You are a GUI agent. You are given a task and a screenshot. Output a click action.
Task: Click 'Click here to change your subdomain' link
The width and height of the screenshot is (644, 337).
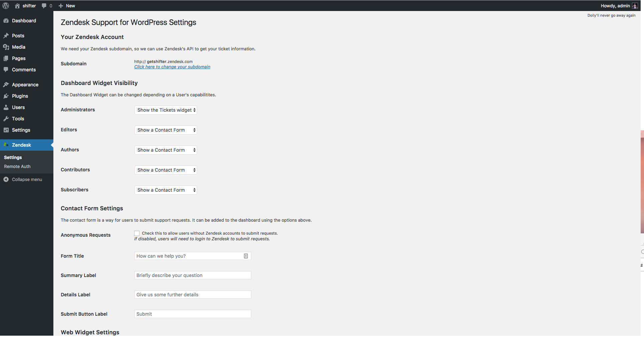click(x=172, y=67)
